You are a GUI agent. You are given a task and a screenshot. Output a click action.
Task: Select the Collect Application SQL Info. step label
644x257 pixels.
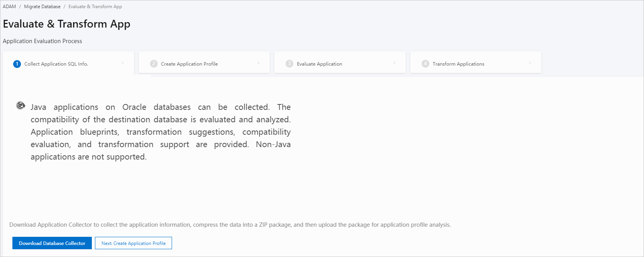56,64
